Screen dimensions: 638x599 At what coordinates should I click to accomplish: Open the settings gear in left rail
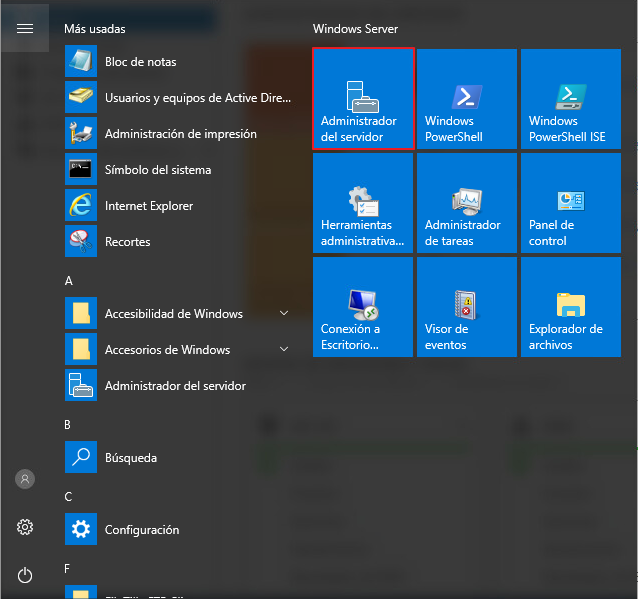[25, 527]
